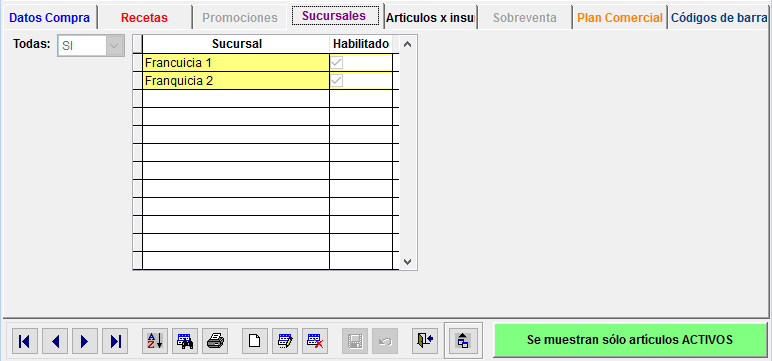Screen dimensions: 772x361
Task: Click the scroll-down arrow of the Sucursal grid
Action: pos(407,262)
